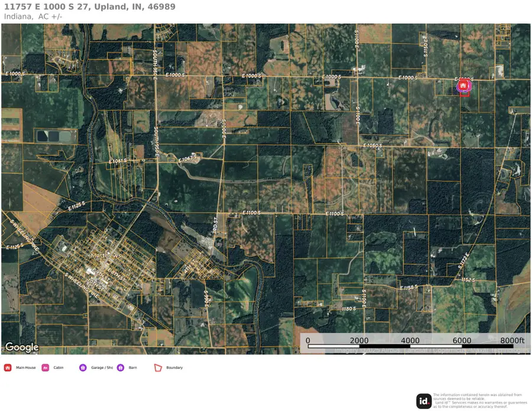This screenshot has height=411, width=532.
Task: Click the E 1100 S road label
Action: pyautogui.click(x=251, y=213)
